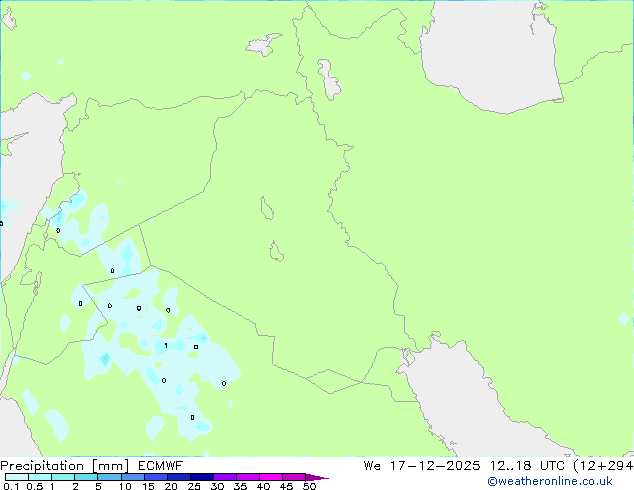
Task: Click the '0.5' legend scale label
Action: [35, 486]
